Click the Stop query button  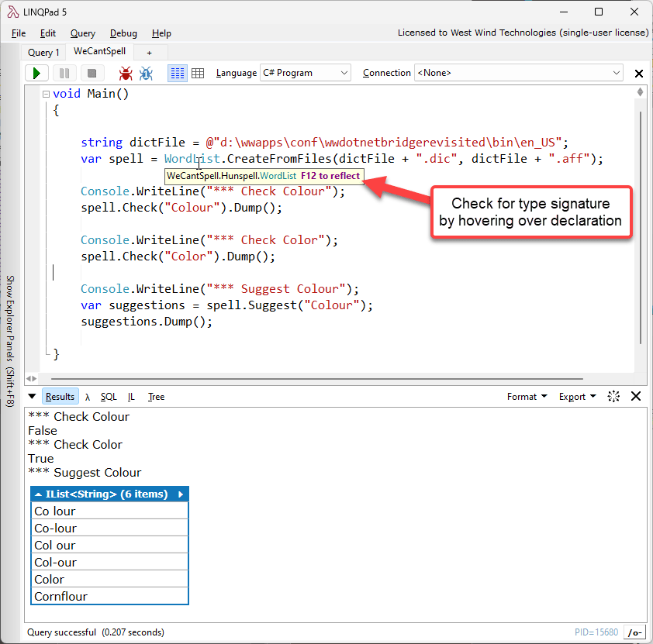point(92,73)
